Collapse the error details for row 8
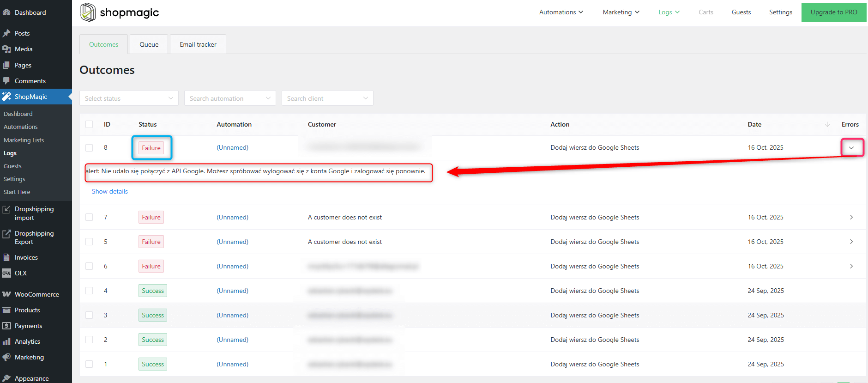 851,148
